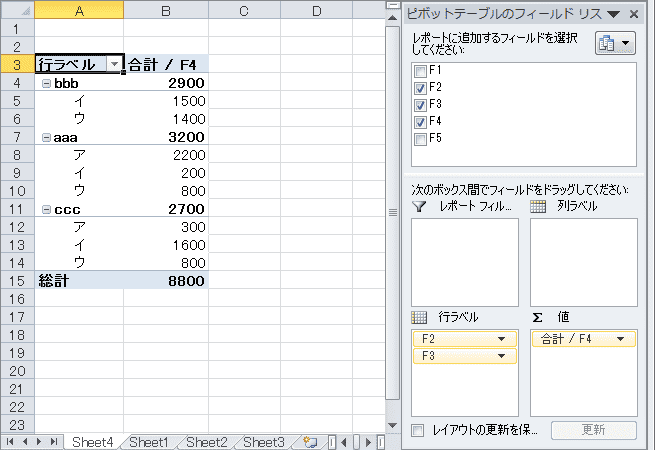Image resolution: width=655 pixels, height=450 pixels.
Task: Select the 合計 / F4 header cell
Action: 166,64
